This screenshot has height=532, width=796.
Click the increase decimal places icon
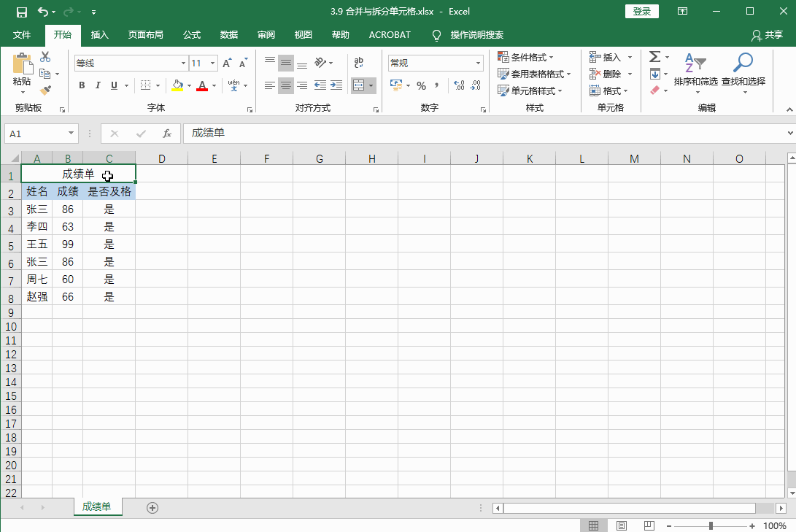point(457,85)
